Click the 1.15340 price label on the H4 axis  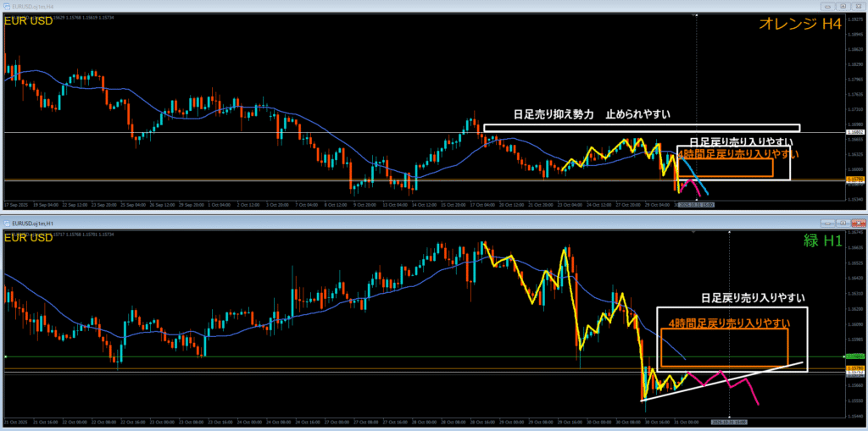pyautogui.click(x=855, y=199)
